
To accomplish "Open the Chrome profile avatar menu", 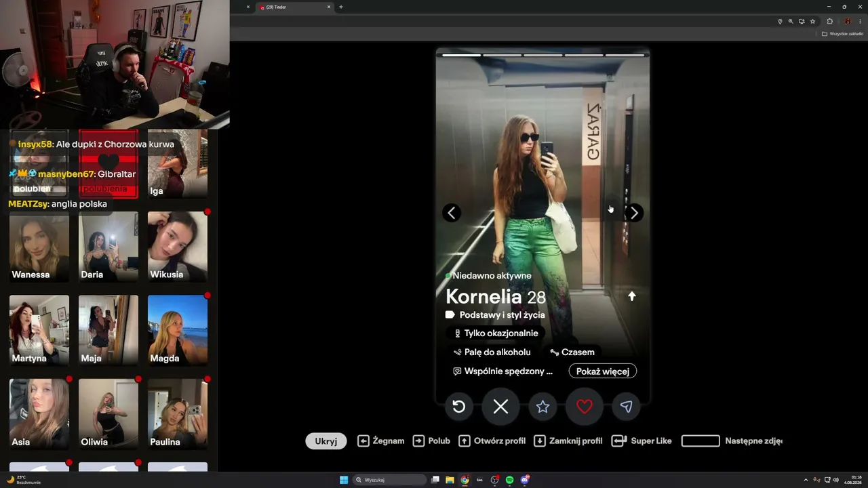I will [x=848, y=22].
